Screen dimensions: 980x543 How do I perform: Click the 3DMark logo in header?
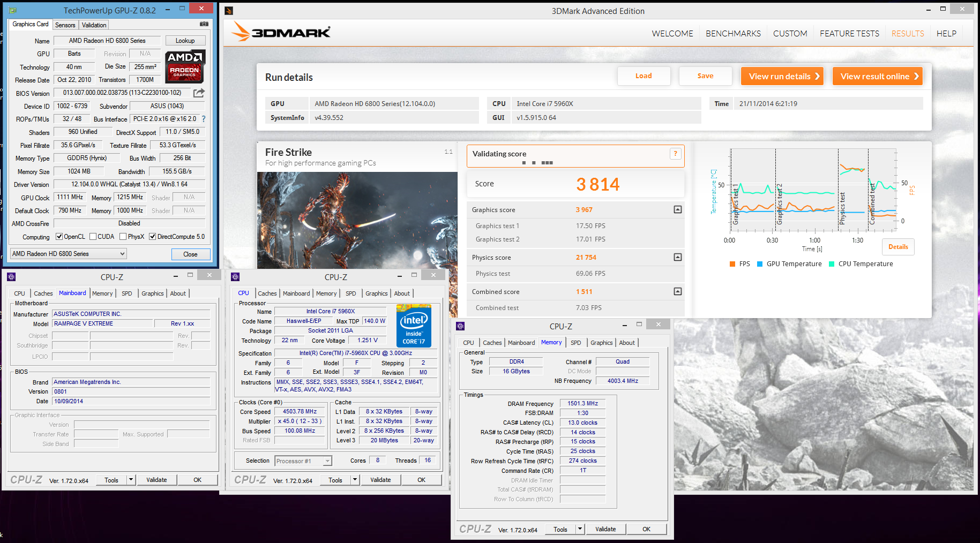[281, 32]
